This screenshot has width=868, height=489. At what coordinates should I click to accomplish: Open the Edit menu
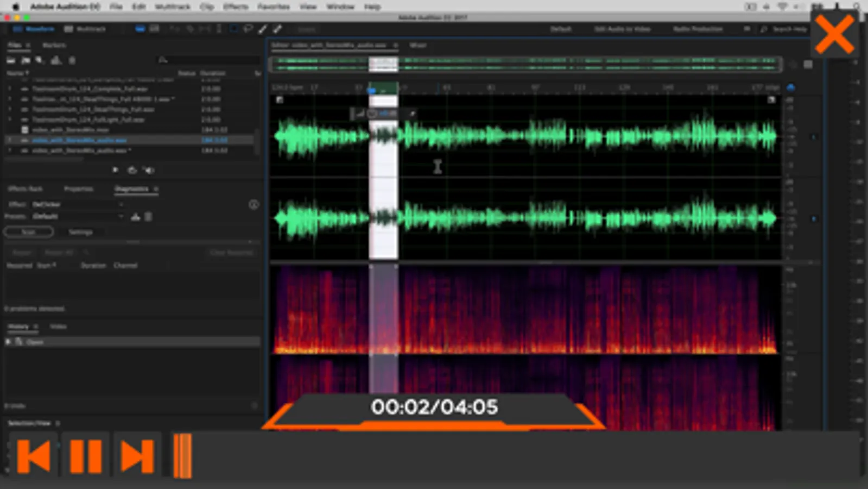coord(139,7)
